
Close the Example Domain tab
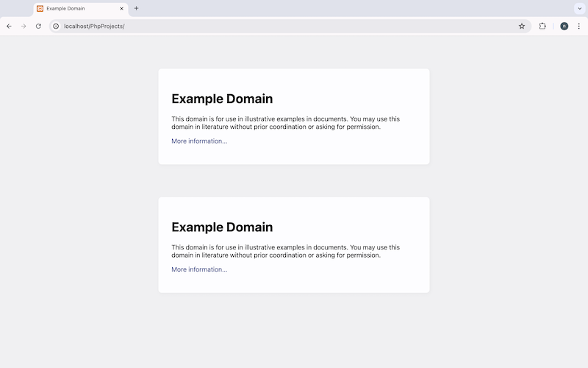pos(122,9)
